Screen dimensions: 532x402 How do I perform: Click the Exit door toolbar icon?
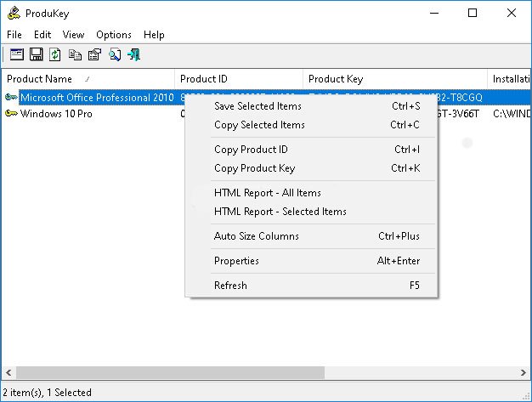[133, 55]
